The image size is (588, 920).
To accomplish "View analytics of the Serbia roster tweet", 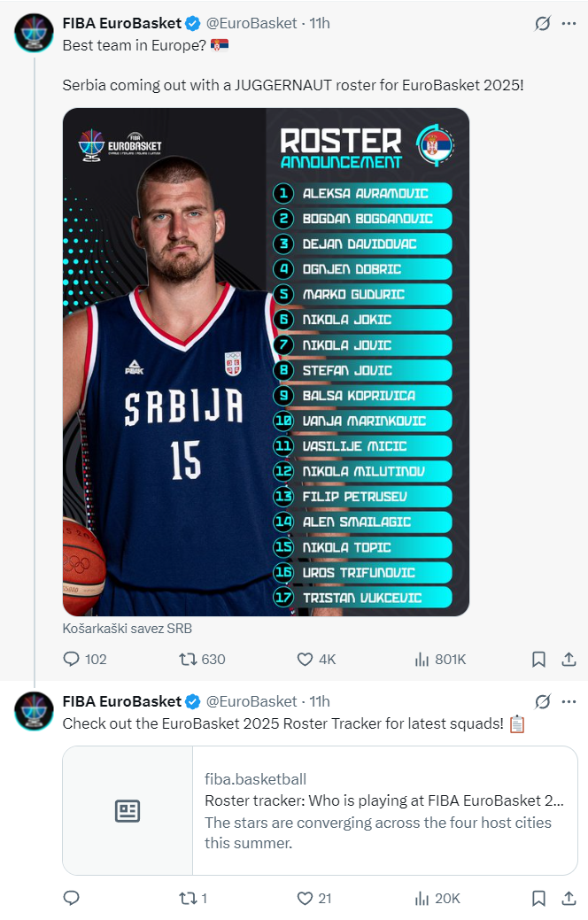I will coord(422,659).
